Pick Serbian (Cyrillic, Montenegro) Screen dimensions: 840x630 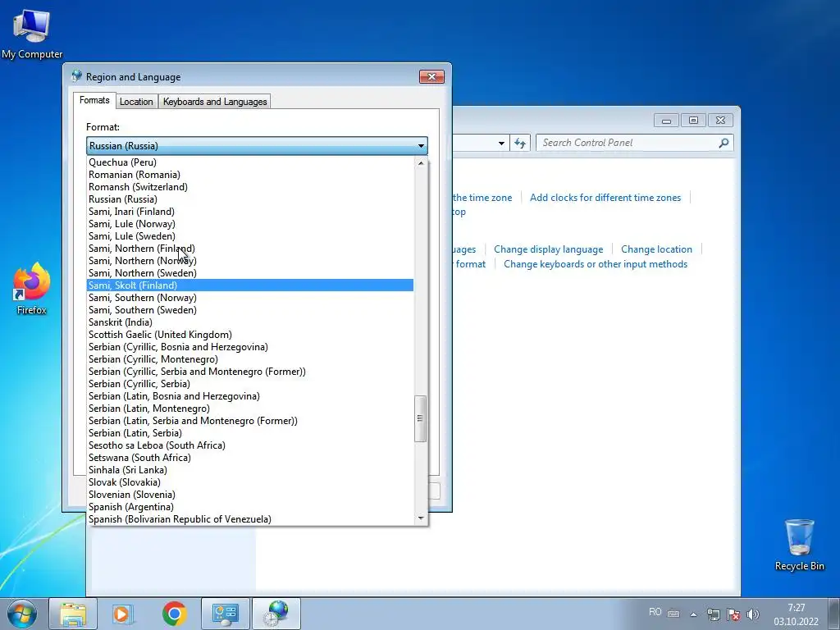[x=250, y=359]
